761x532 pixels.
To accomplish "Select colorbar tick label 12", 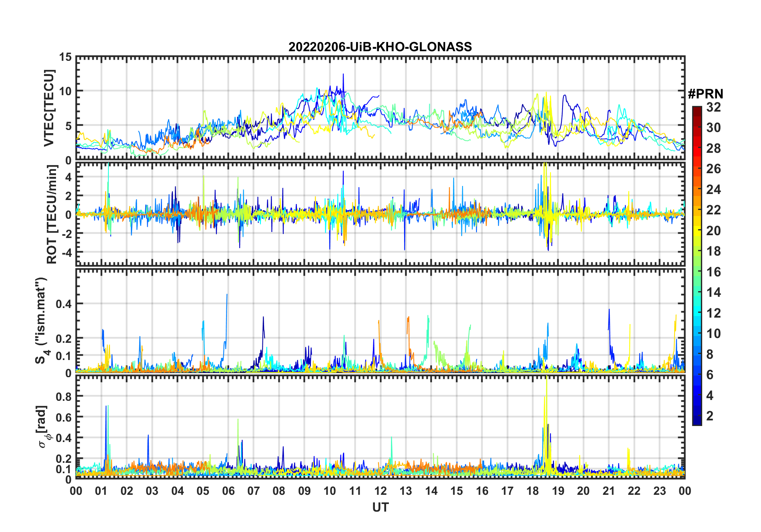I will click(713, 313).
